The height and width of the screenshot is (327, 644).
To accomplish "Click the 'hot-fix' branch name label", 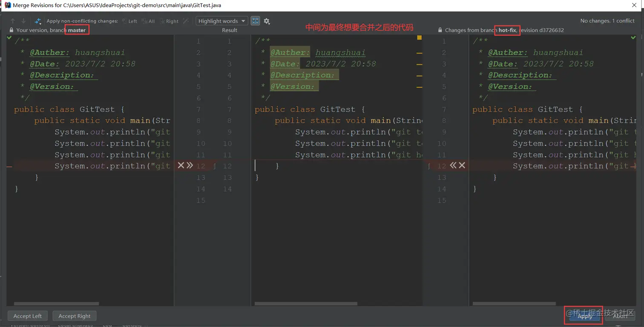I will point(508,30).
